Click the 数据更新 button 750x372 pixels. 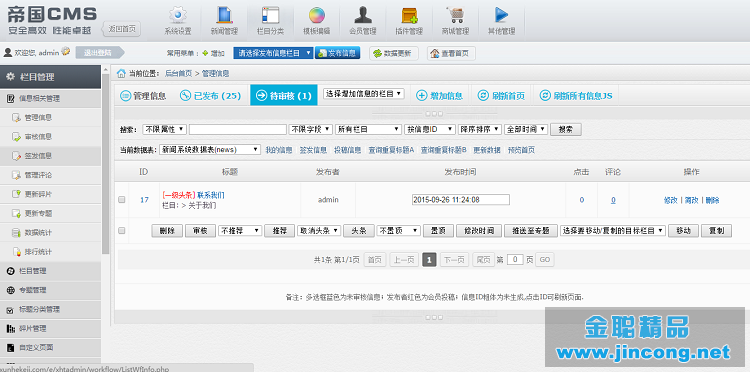[394, 53]
